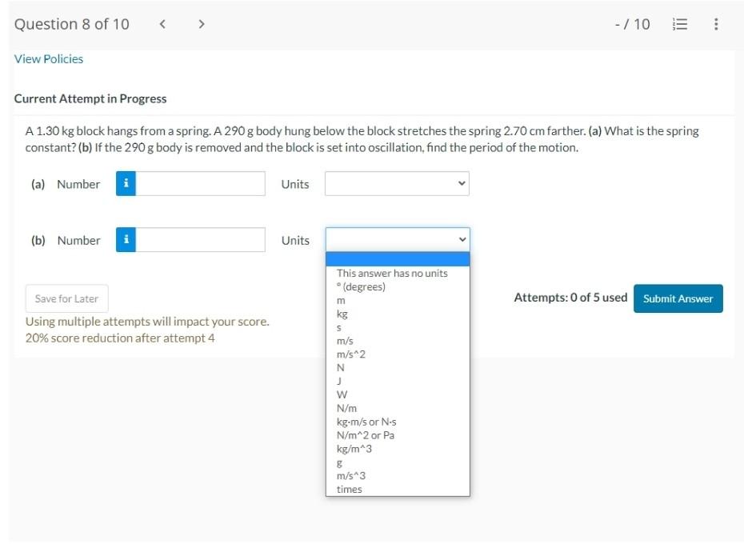Screen dimensions: 744x560
Task: Choose 'This answer has no units' option
Action: (398, 273)
